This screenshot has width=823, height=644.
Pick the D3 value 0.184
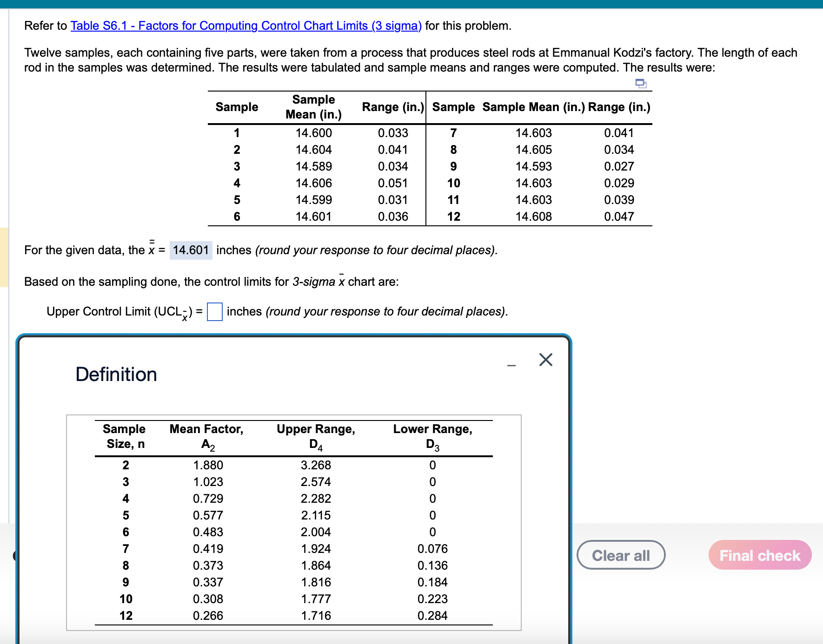pos(432,582)
